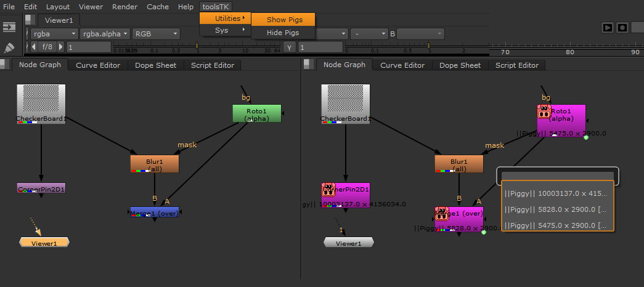The image size is (644, 287).
Task: Click the pig icon on the Merge1 node
Action: tap(441, 214)
